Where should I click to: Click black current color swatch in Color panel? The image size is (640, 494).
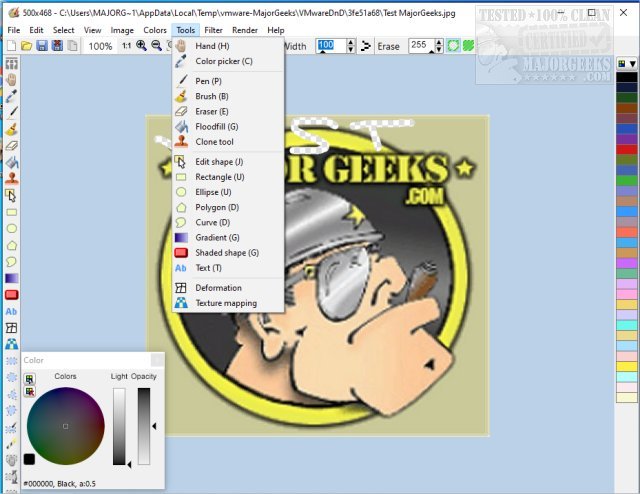29,459
